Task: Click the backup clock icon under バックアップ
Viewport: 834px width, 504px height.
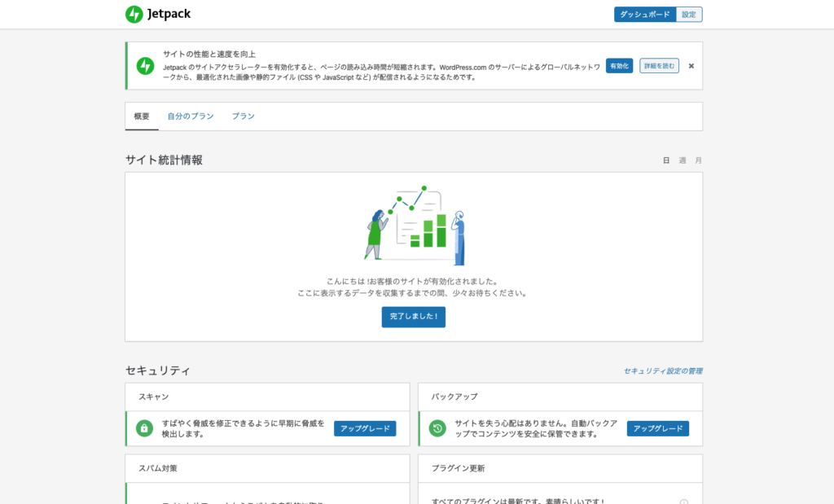Action: 437,428
